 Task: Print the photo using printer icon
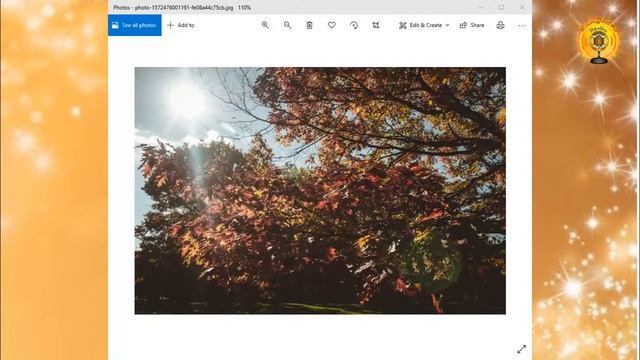coord(500,25)
